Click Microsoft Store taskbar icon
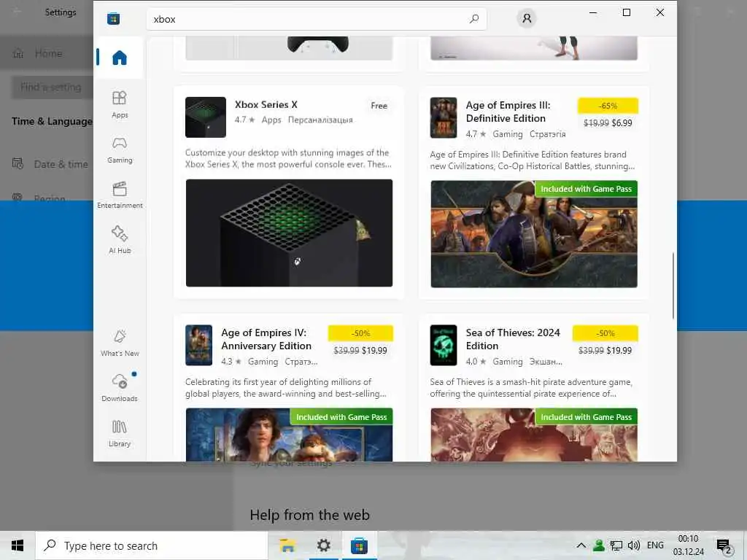747x560 pixels. click(359, 545)
